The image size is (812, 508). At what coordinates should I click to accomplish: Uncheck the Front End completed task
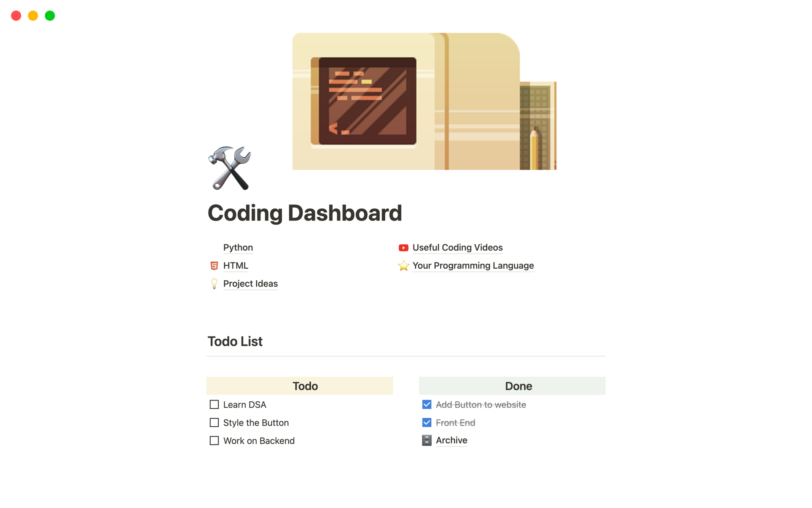(427, 422)
